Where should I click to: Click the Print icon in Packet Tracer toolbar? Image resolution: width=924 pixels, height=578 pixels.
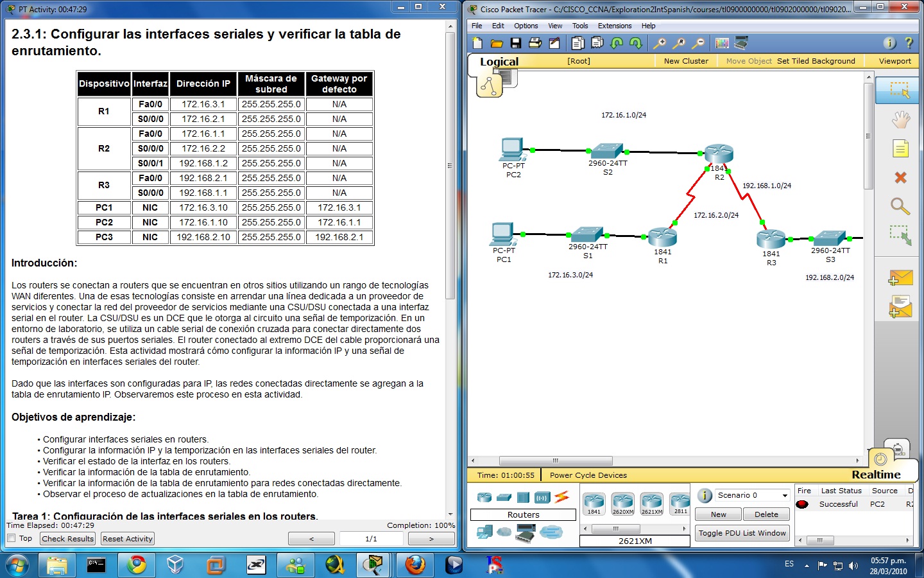(535, 43)
